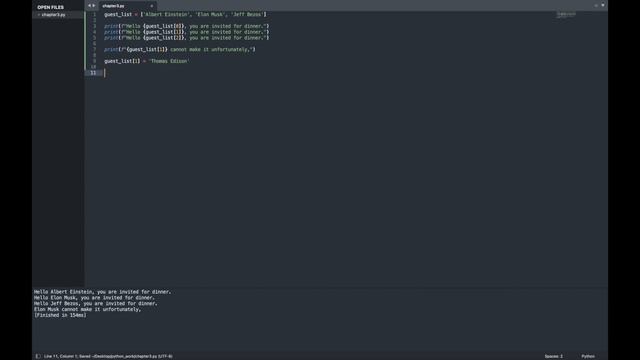Image resolution: width=640 pixels, height=360 pixels.
Task: Click the '[Finished in 154ms]' build output text
Action: 60,315
